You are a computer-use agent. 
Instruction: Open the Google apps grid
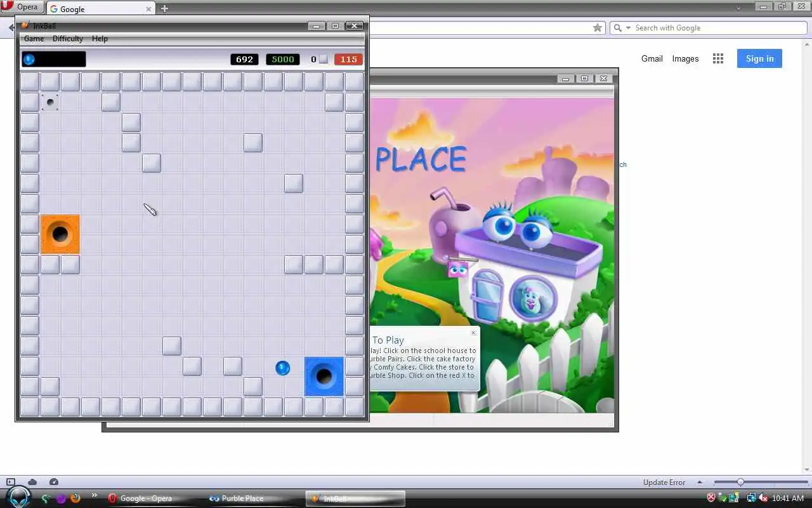click(x=718, y=58)
